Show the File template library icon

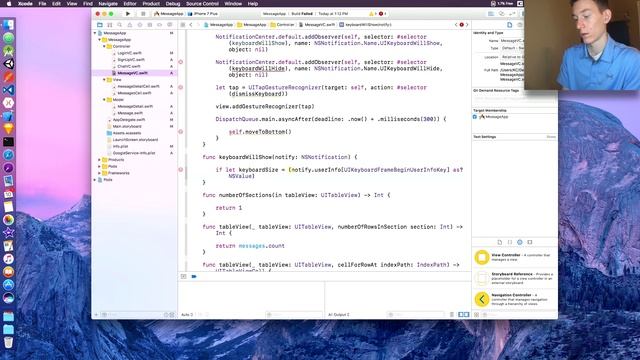500,242
